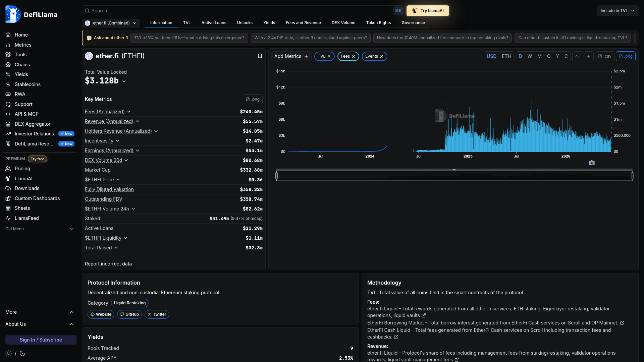Click Report incorrect data link
Image resolution: width=644 pixels, height=362 pixels.
coord(108,264)
